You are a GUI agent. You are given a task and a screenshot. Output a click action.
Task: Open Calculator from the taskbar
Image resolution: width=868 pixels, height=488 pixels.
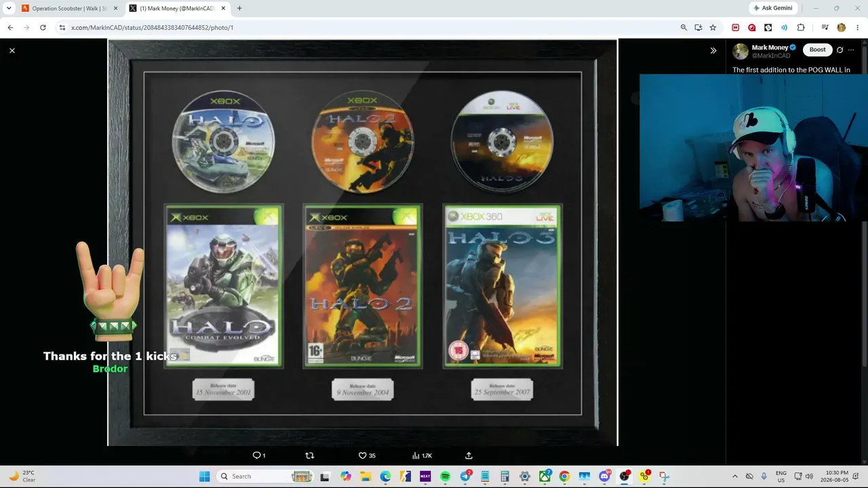click(505, 476)
